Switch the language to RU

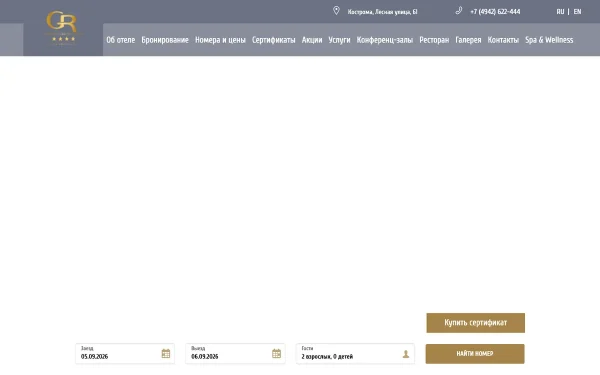click(x=560, y=12)
